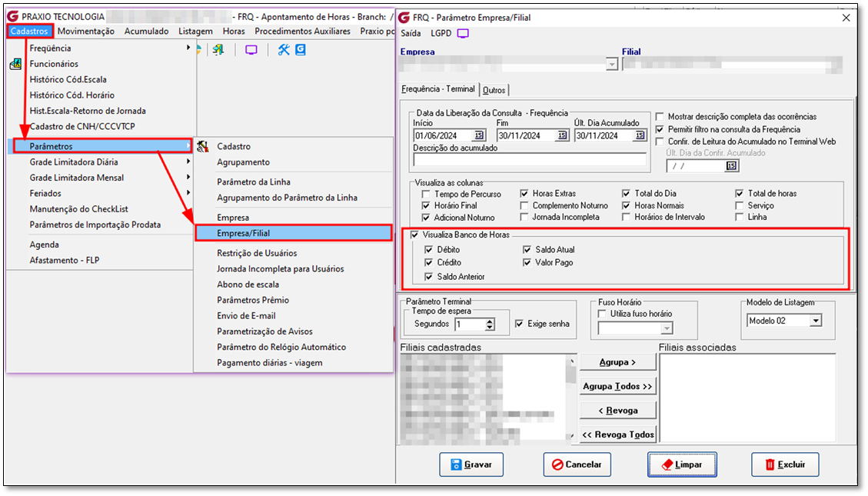The width and height of the screenshot is (868, 496).
Task: Click Revoga button
Action: tap(618, 411)
